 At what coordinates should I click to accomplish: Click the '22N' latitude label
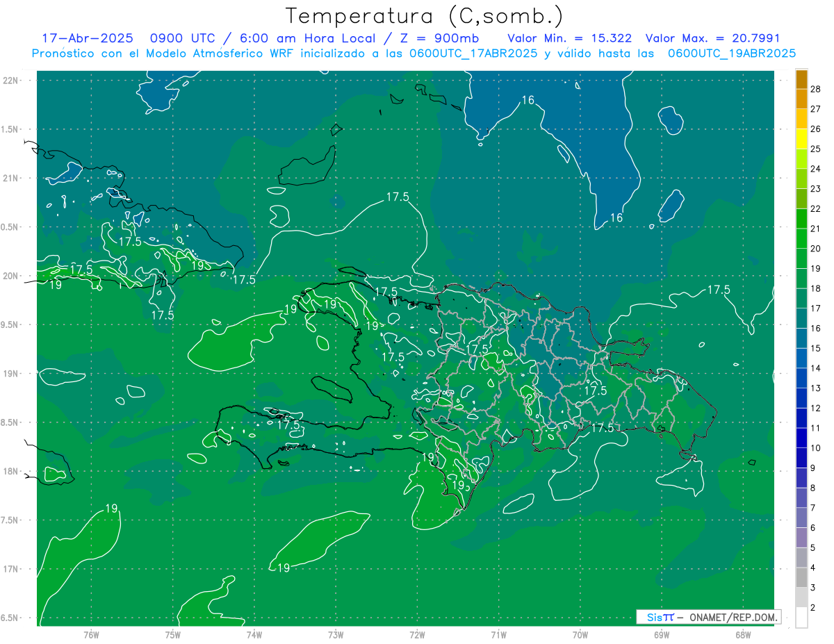10,81
